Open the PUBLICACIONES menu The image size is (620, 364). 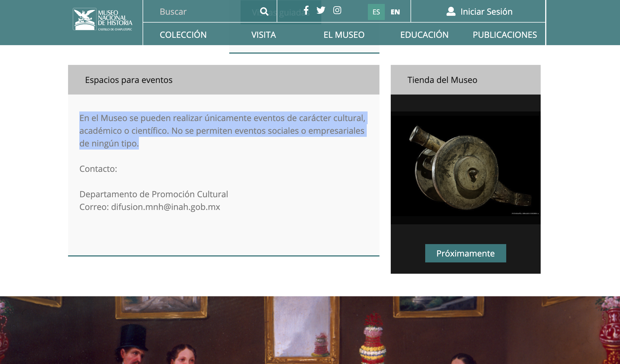[505, 35]
